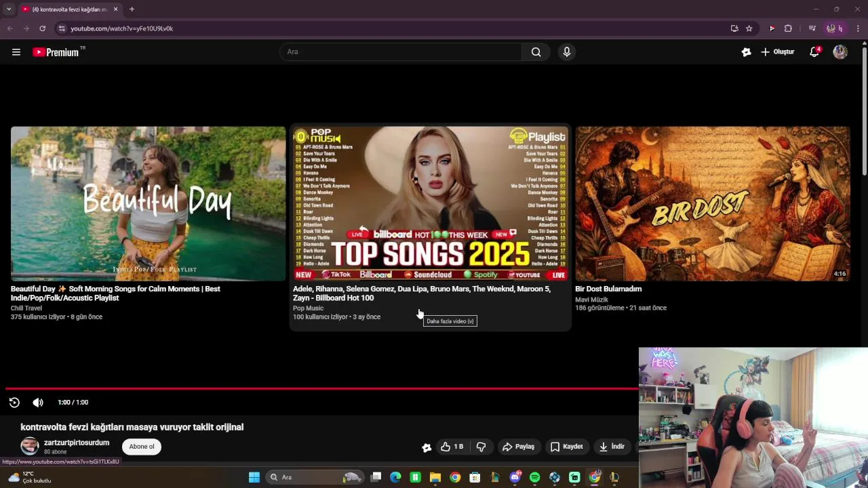Screen dimensions: 868x488
Task: Open zartzurtpirtosurdum channel avatar
Action: 29,446
